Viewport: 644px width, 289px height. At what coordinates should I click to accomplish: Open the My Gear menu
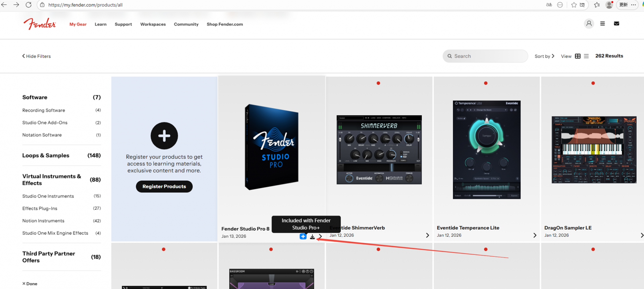tap(78, 24)
